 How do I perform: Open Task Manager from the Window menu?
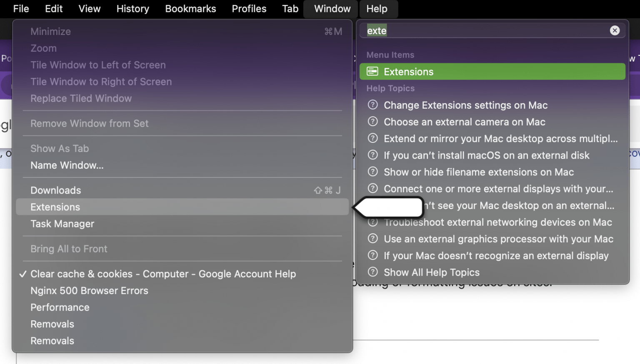(62, 224)
